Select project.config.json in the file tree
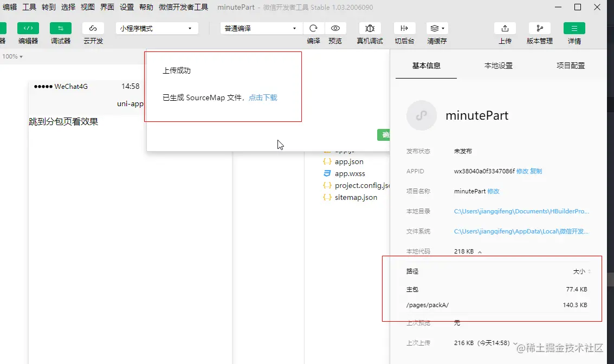This screenshot has width=614, height=364. click(x=356, y=186)
